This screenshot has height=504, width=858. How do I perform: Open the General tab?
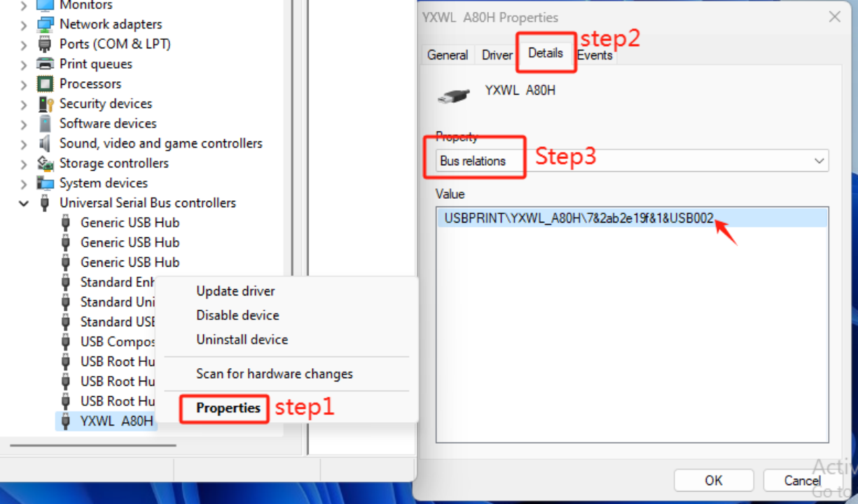click(448, 55)
